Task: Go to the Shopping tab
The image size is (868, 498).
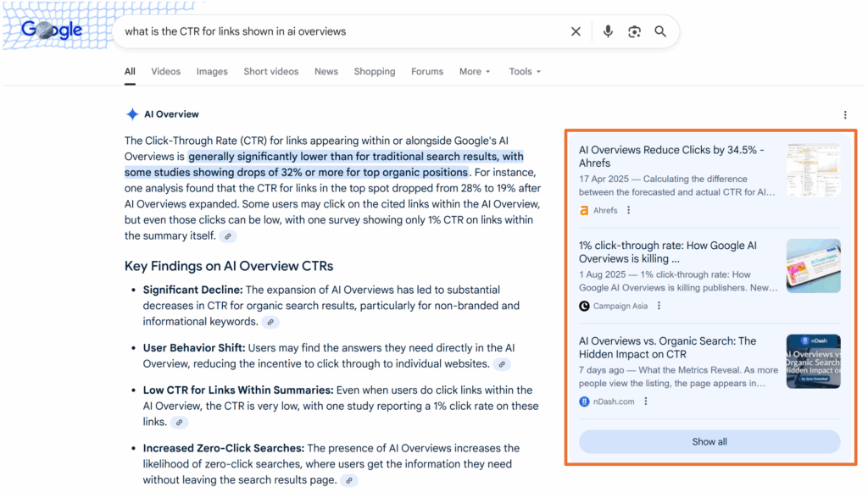Action: pos(374,71)
